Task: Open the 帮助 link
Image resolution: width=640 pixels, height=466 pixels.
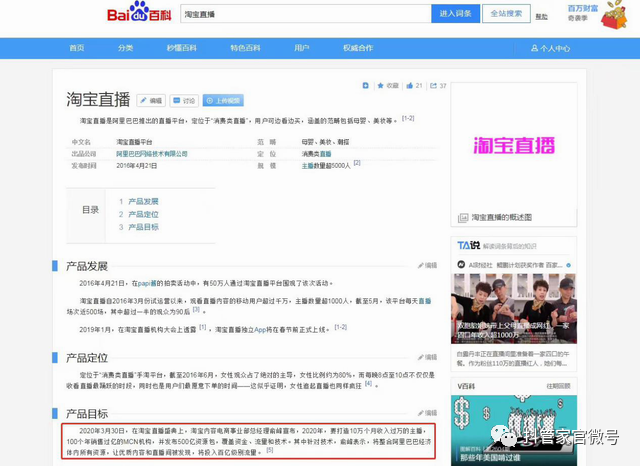Action: point(542,17)
